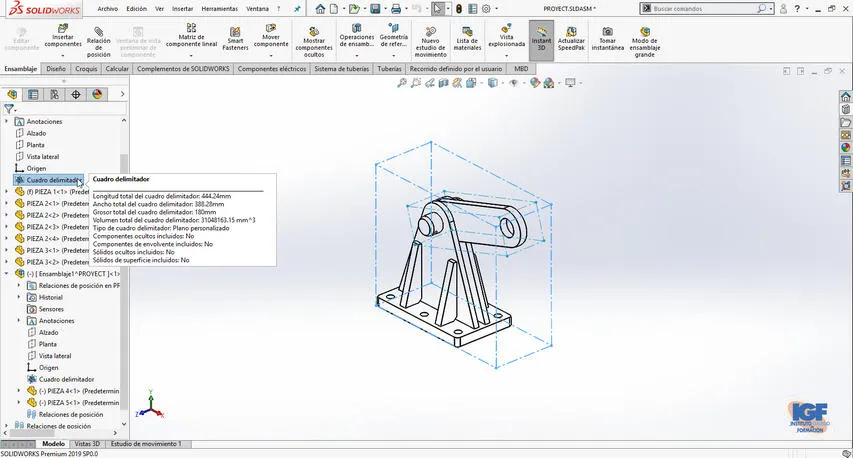
Task: Toggle Modo de ensamblaje grande
Action: pos(645,42)
